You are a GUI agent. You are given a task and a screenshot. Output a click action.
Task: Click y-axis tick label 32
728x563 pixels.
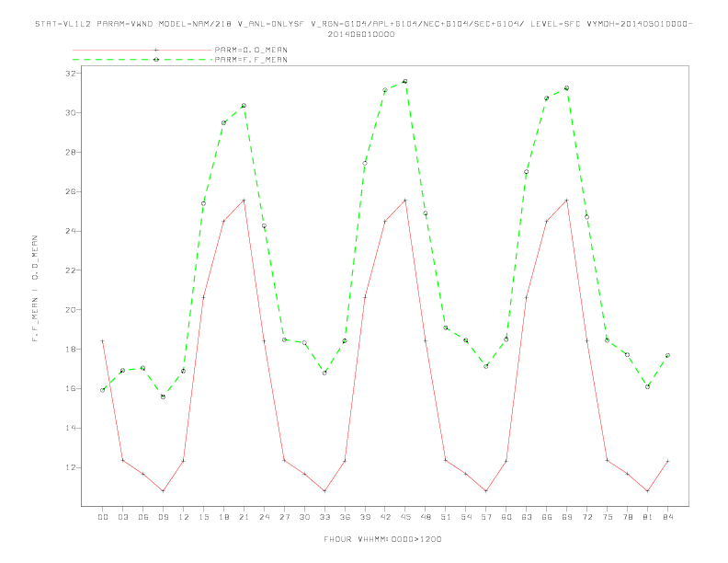click(x=71, y=74)
